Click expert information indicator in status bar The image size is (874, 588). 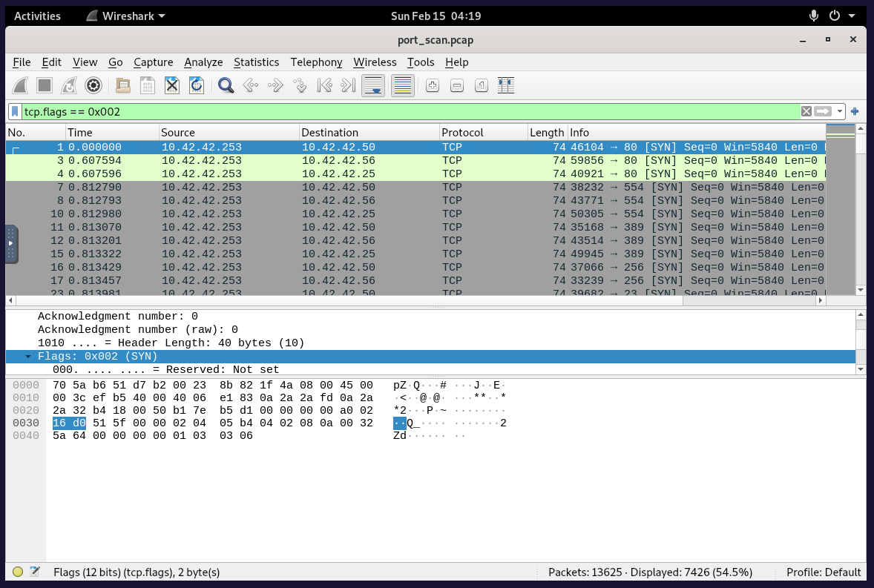(x=18, y=572)
